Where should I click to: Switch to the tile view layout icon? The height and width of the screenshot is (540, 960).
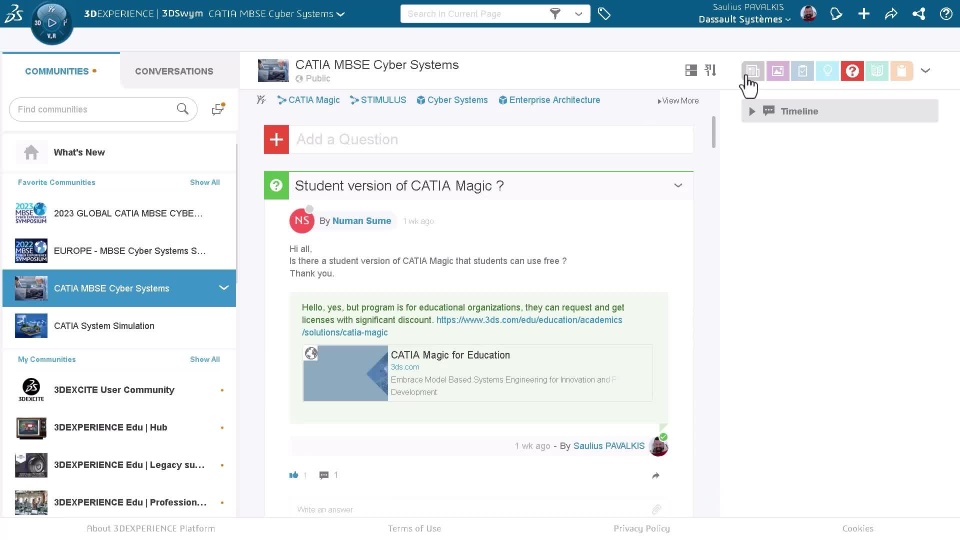click(691, 70)
